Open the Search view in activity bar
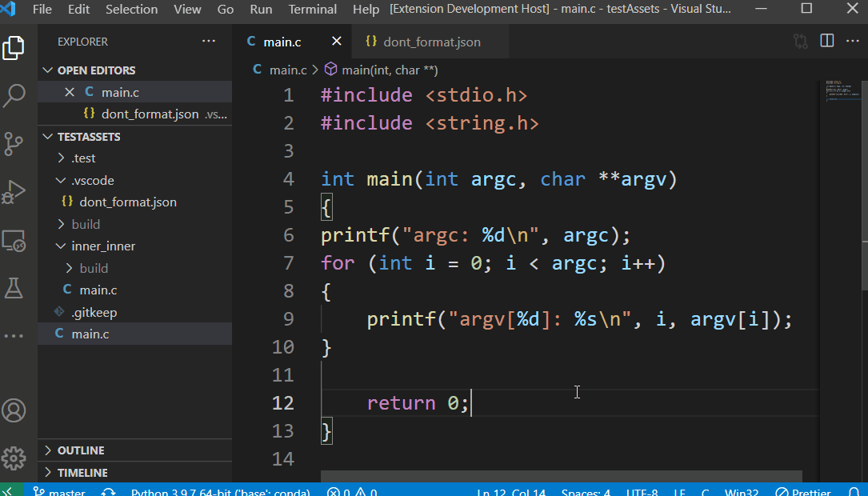The height and width of the screenshot is (496, 868). point(14,96)
